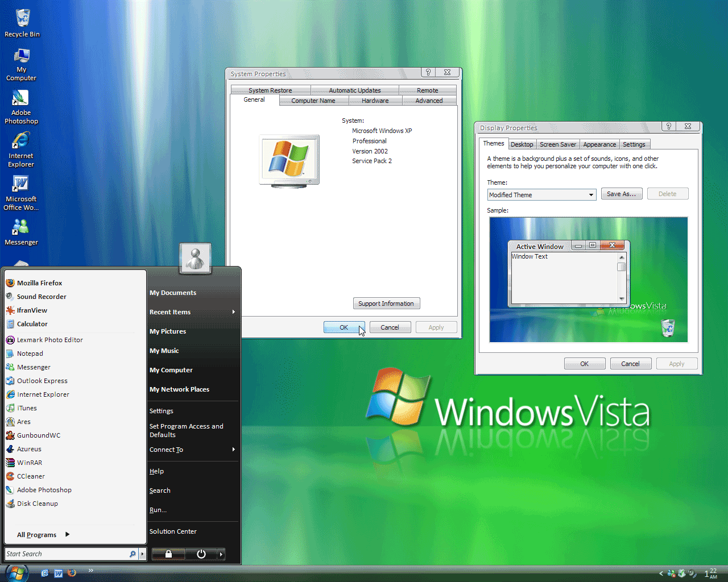Click Cancel in System Properties
Viewport: 728px width, 582px height.
tap(390, 327)
